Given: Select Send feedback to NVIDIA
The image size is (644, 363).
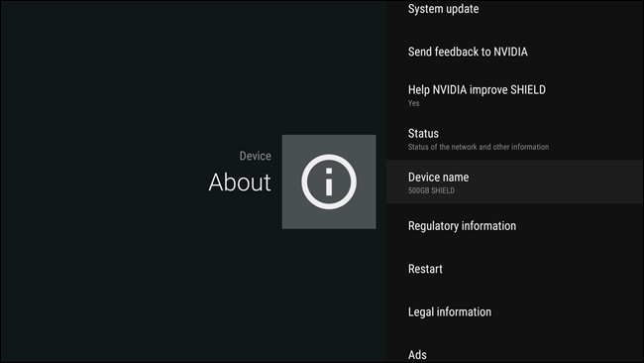Looking at the screenshot, I should 515,52.
